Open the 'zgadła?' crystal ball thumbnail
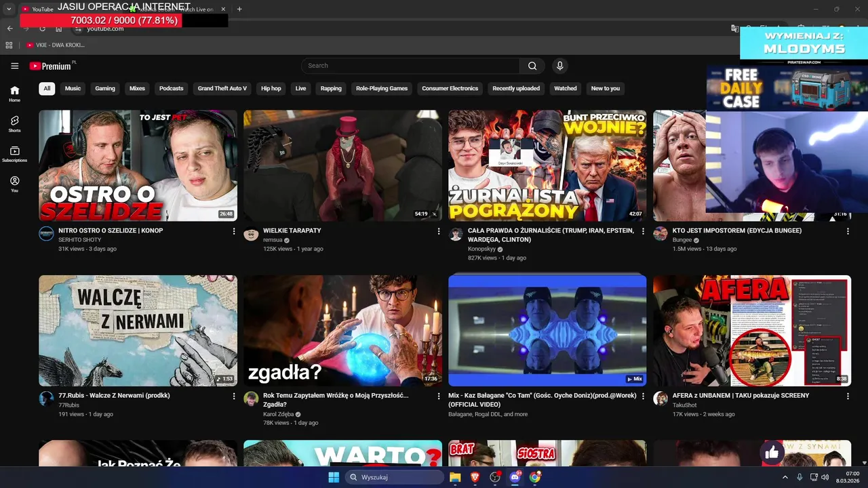The height and width of the screenshot is (488, 868). coord(342,331)
